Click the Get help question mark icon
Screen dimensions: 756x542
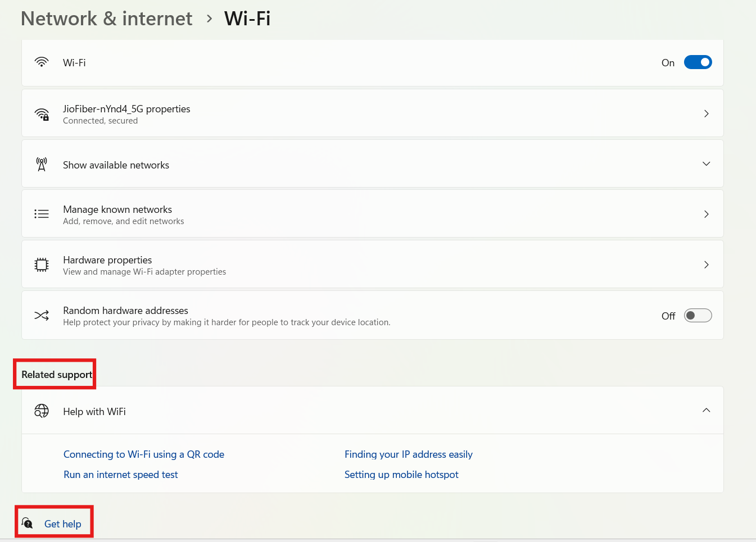[x=28, y=523]
